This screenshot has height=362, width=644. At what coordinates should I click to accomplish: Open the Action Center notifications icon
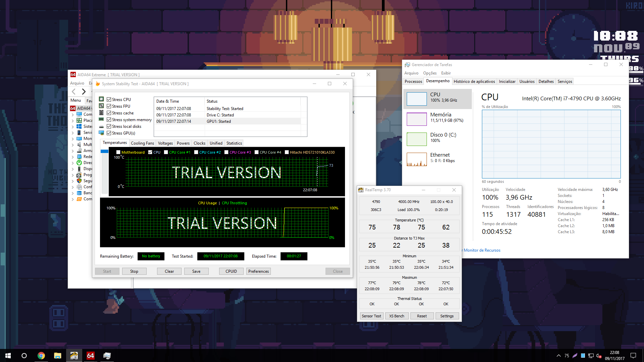pyautogui.click(x=633, y=356)
